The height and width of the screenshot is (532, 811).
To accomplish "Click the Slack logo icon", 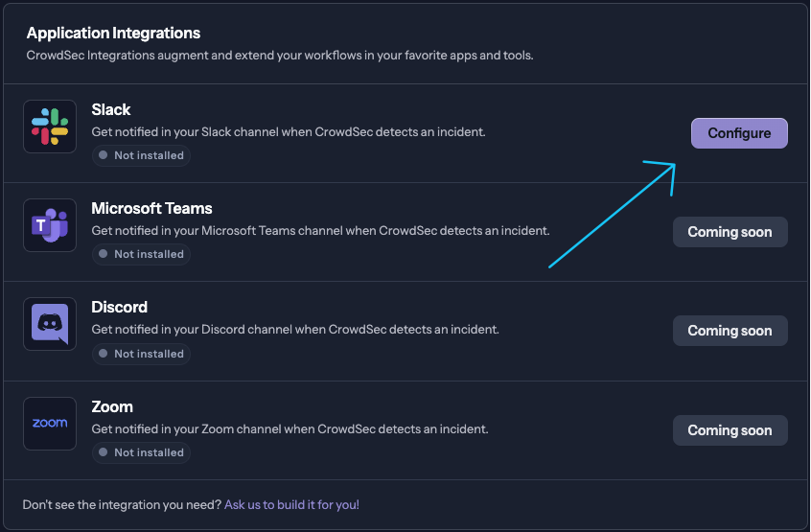I will click(50, 127).
